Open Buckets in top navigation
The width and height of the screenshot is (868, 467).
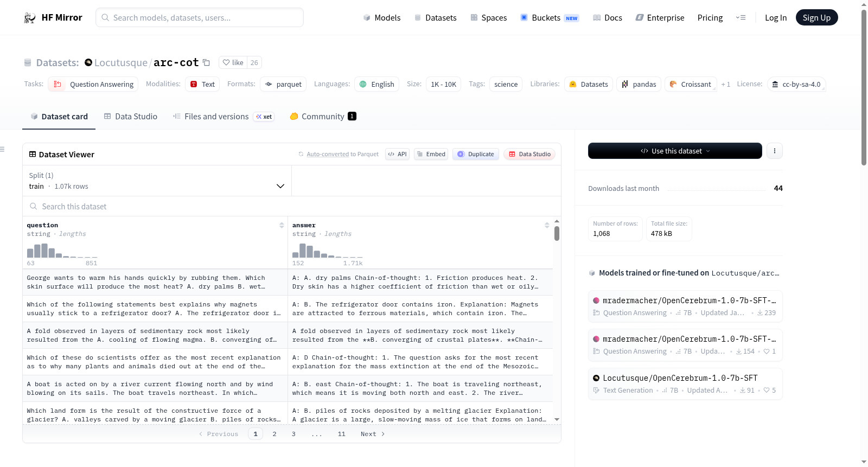[550, 18]
